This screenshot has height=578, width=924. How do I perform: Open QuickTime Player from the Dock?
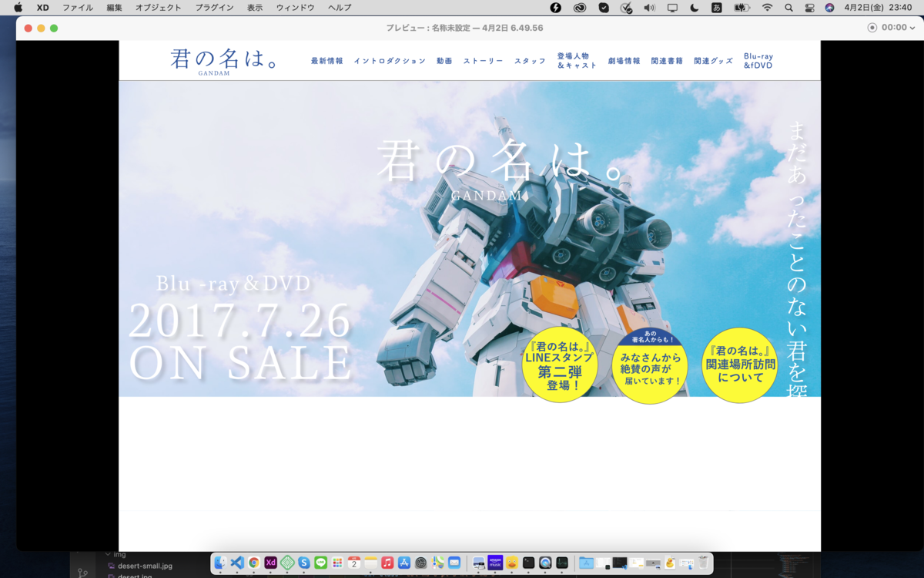(545, 563)
